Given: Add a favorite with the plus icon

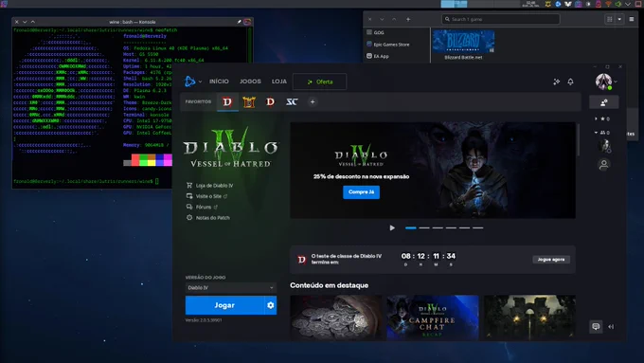Looking at the screenshot, I should [x=313, y=102].
